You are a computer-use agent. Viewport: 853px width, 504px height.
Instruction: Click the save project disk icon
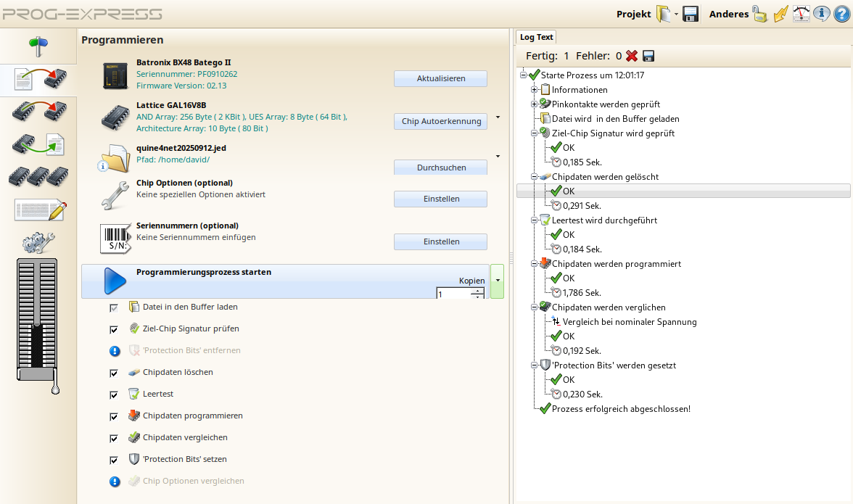coord(691,14)
